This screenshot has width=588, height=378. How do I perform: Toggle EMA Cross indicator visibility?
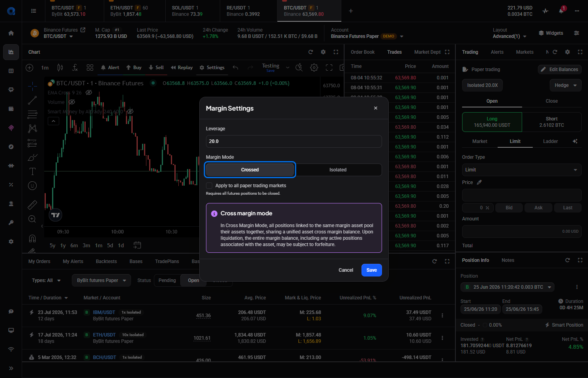89,93
